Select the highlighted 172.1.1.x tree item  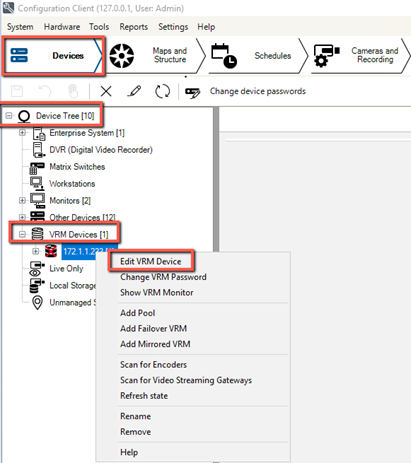[89, 251]
